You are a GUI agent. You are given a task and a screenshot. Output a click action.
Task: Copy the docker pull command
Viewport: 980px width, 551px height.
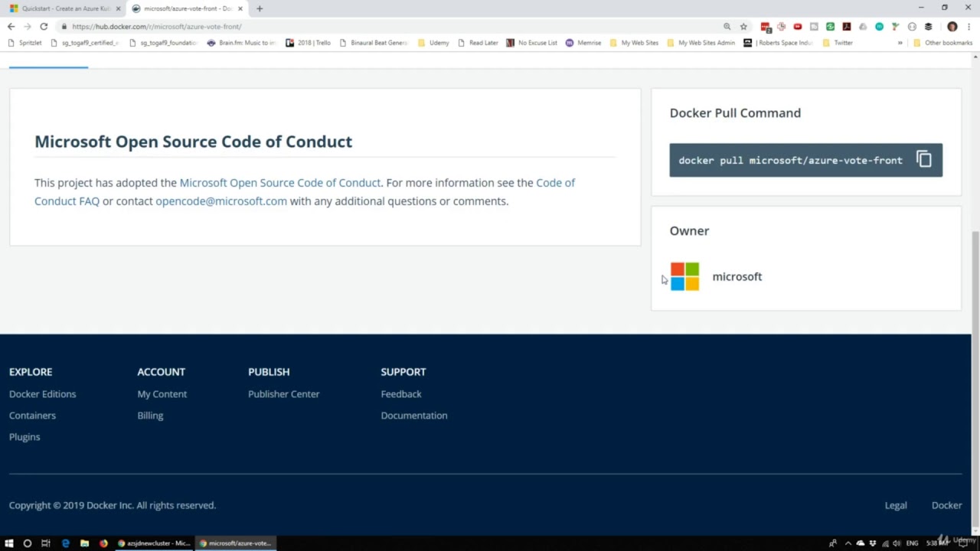[924, 160]
